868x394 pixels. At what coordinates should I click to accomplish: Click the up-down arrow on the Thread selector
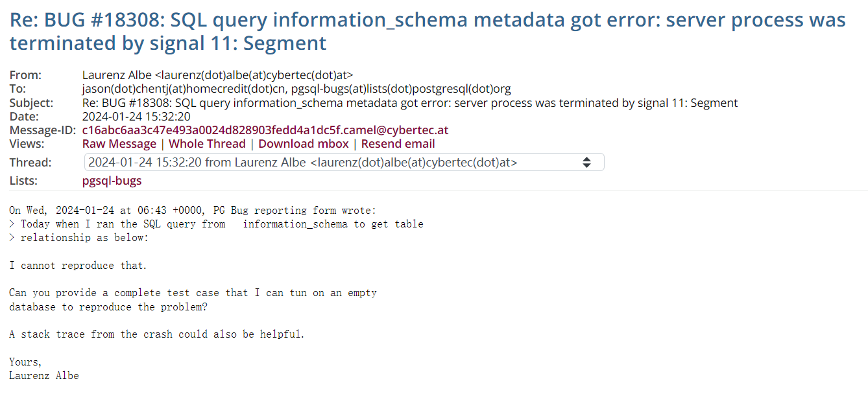click(x=586, y=163)
